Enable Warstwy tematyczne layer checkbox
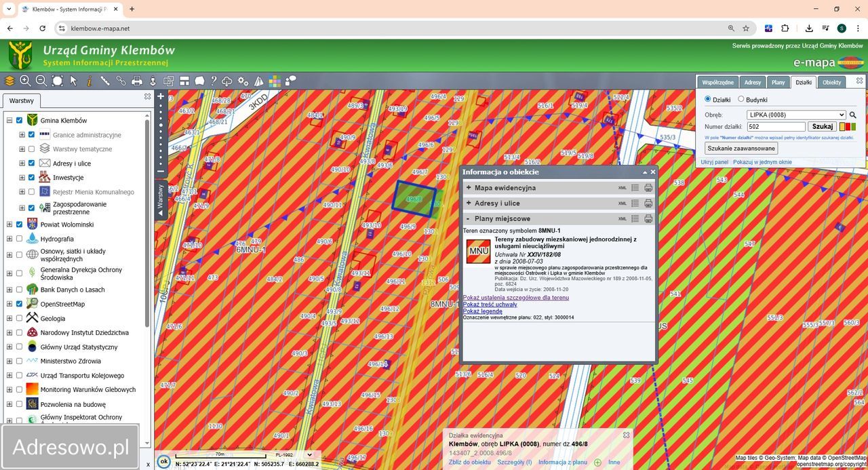This screenshot has height=470, width=868. tap(31, 149)
